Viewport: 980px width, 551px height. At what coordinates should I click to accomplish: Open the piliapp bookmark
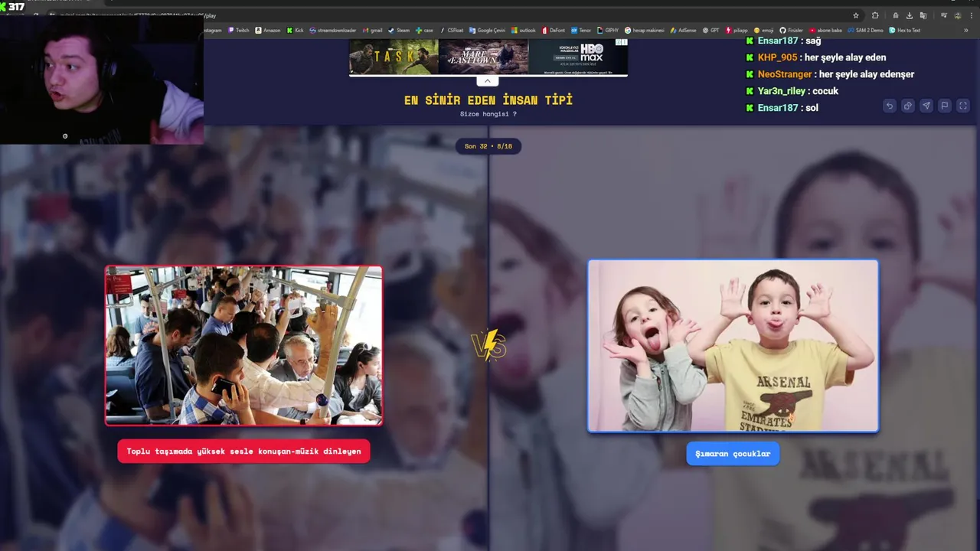[737, 31]
